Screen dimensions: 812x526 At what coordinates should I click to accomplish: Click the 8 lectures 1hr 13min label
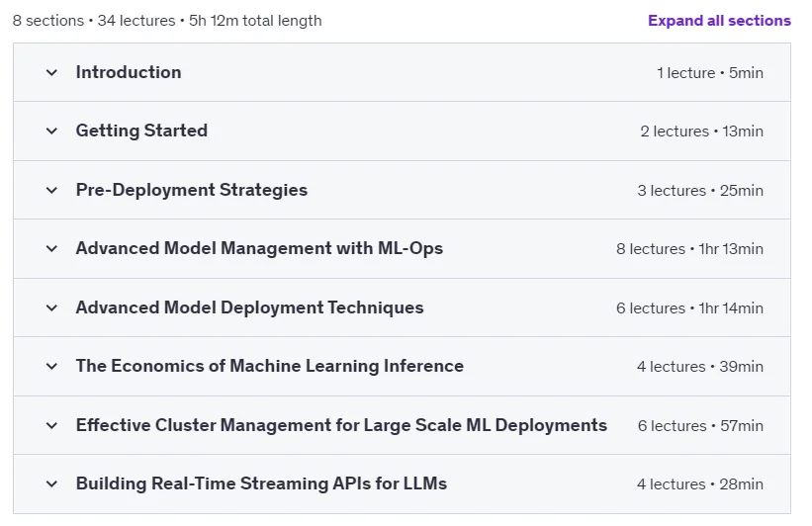point(689,249)
